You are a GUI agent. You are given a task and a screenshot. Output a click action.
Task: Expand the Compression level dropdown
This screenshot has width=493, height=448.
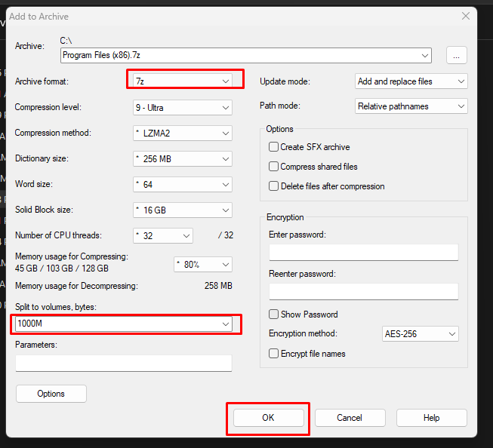183,108
